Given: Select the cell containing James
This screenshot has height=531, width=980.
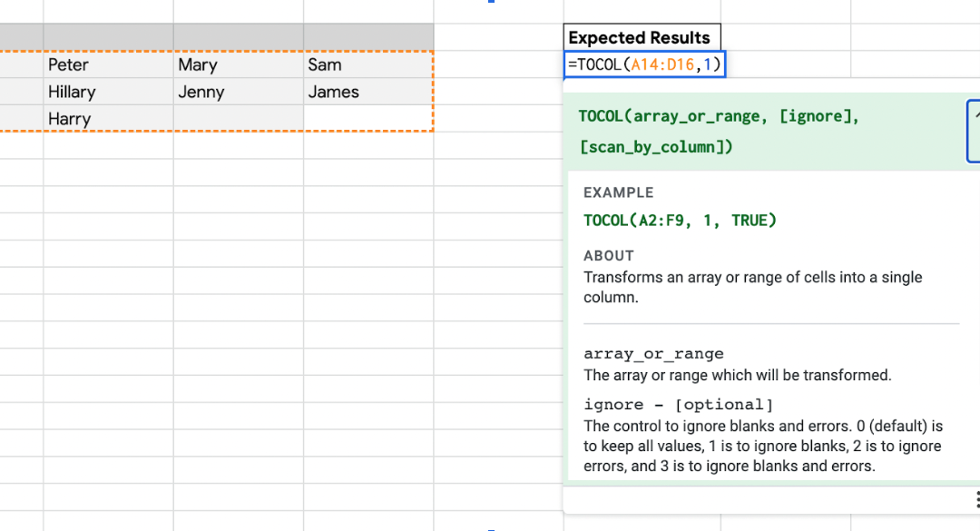Looking at the screenshot, I should point(368,92).
